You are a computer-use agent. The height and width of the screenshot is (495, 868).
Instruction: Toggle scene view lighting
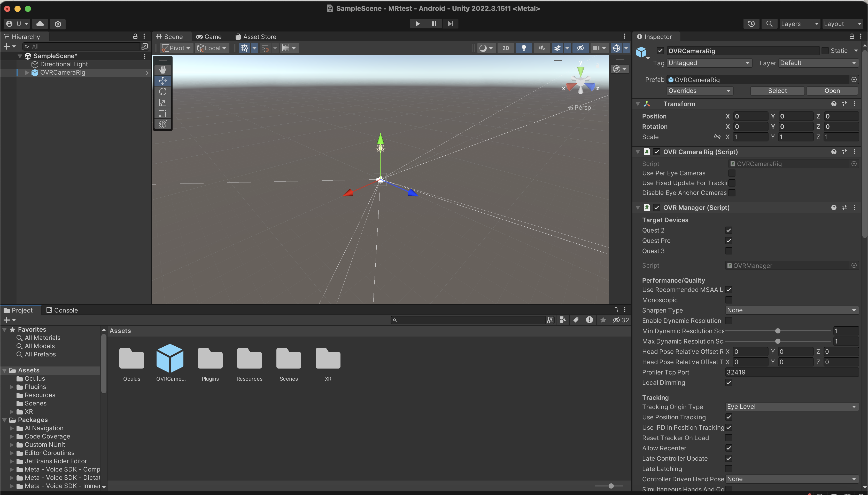524,48
